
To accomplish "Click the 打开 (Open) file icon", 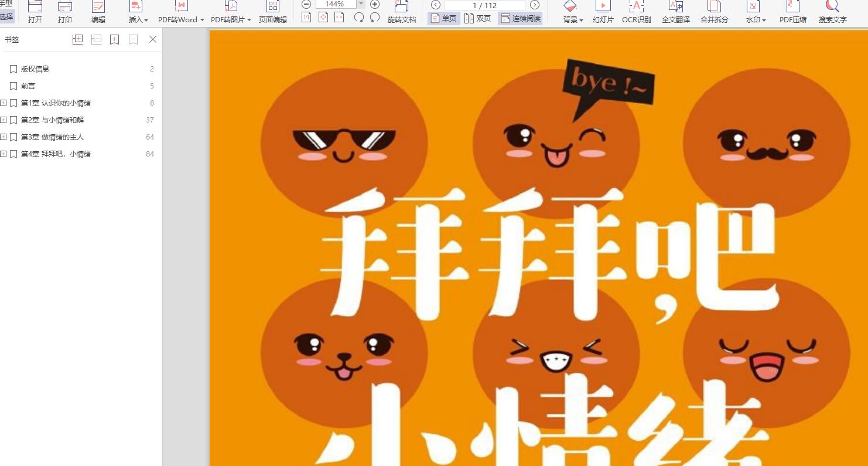I will pyautogui.click(x=35, y=7).
